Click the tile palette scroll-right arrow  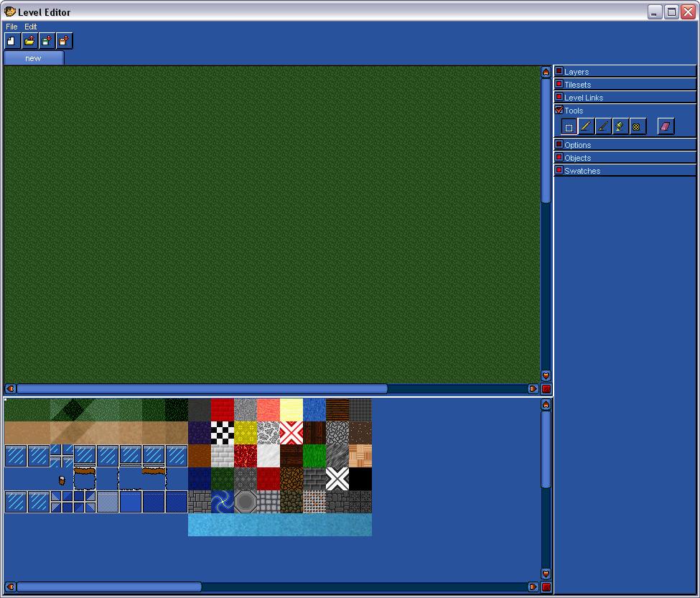533,587
